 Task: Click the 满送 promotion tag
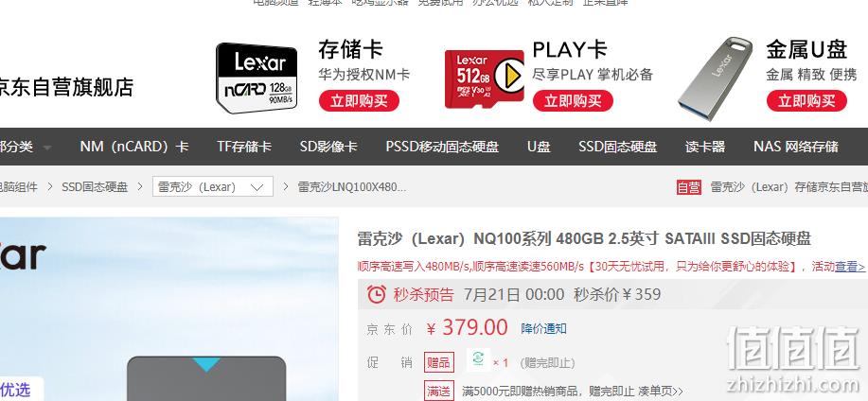pyautogui.click(x=439, y=391)
